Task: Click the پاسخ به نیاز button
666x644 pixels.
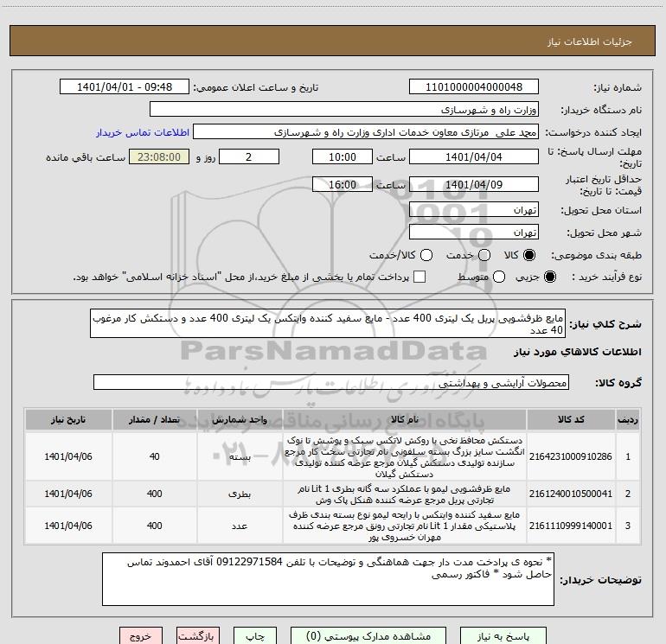Action: tap(503, 636)
